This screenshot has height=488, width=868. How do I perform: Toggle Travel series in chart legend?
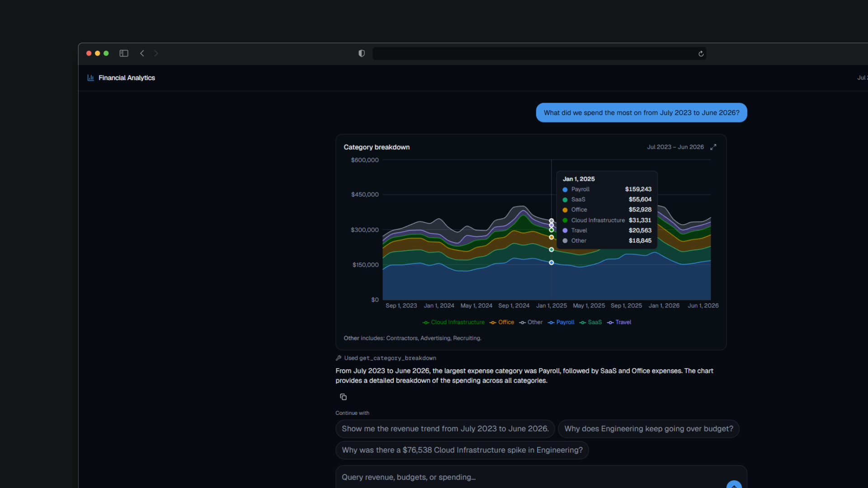point(619,322)
